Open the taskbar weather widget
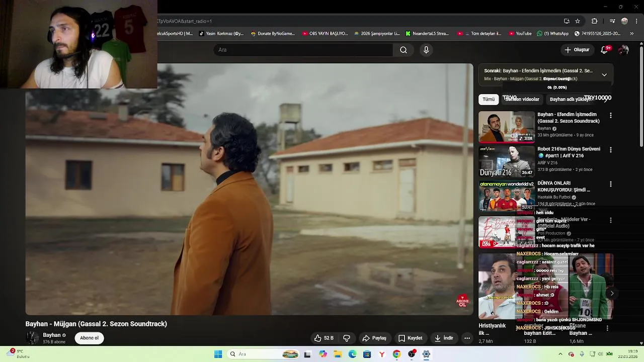The height and width of the screenshot is (362, 644). click(x=18, y=354)
